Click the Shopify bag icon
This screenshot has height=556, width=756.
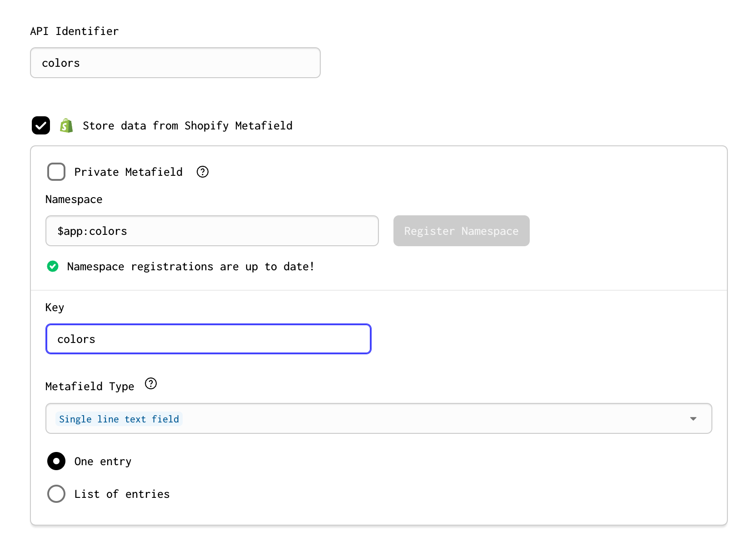(x=66, y=125)
